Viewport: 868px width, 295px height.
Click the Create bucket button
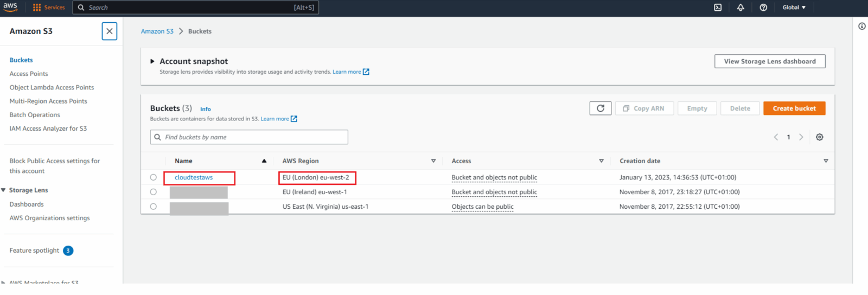[794, 108]
